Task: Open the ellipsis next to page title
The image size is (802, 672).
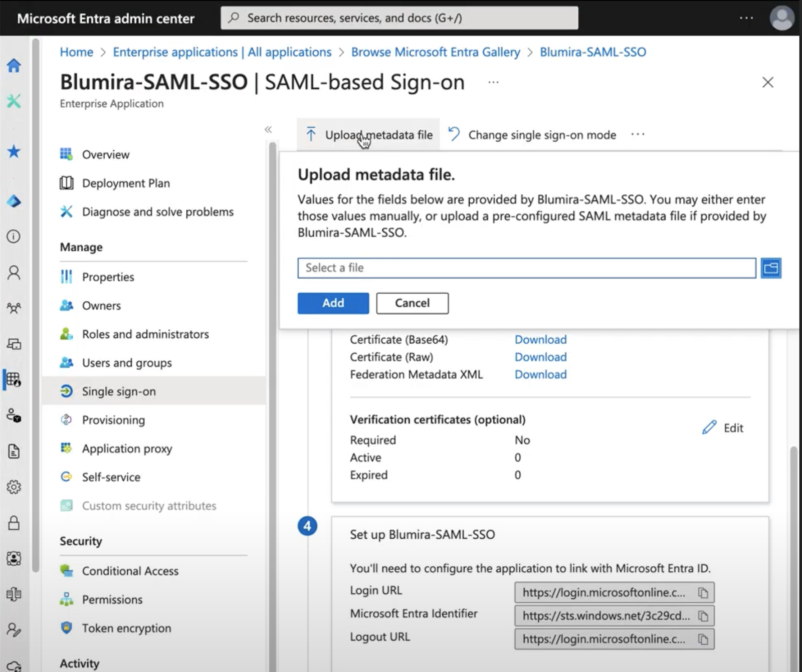Action: 494,82
